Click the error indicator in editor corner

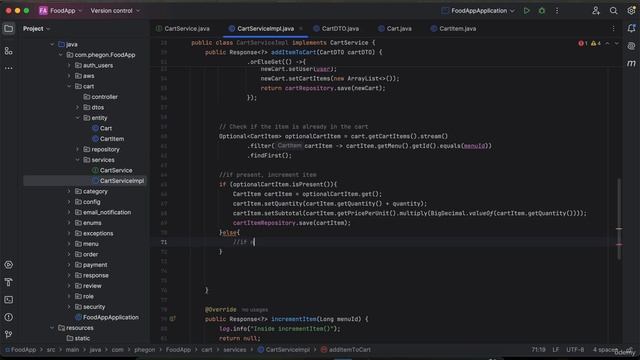coord(582,43)
